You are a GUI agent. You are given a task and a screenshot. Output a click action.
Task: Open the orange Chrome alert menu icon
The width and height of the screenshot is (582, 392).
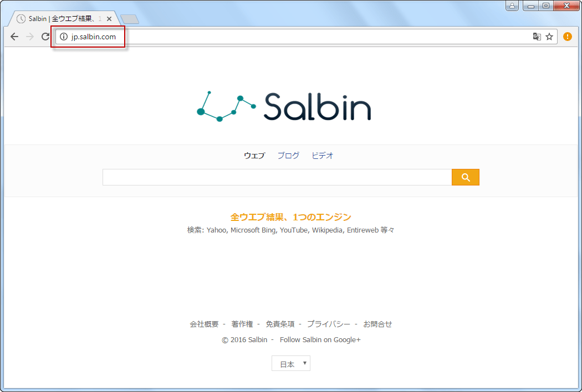click(x=567, y=37)
